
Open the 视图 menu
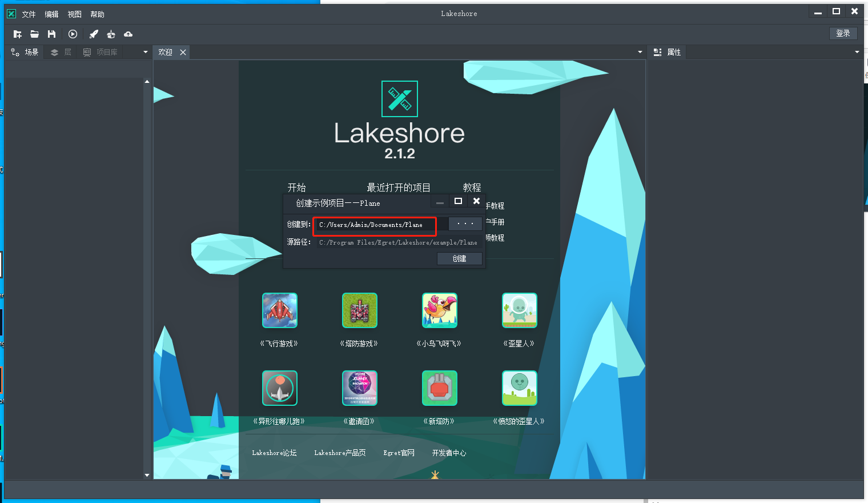coord(75,14)
